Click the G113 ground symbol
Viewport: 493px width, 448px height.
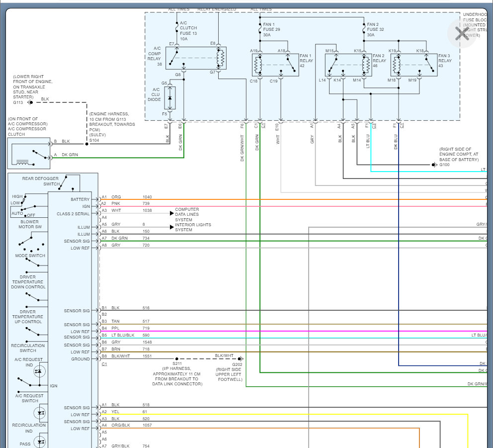click(30, 102)
